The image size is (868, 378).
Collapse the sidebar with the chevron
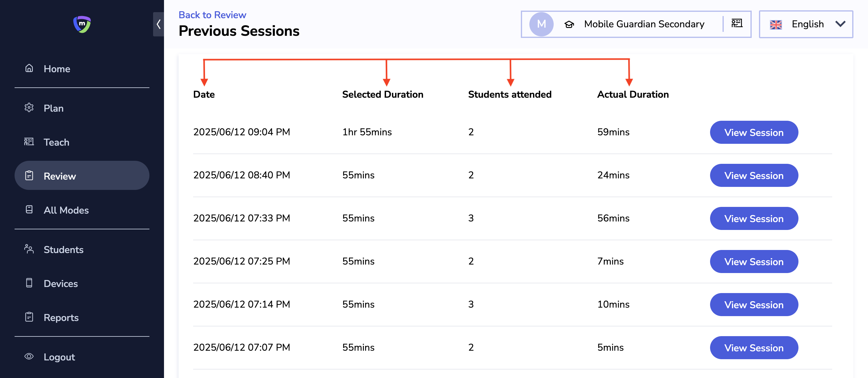tap(158, 24)
